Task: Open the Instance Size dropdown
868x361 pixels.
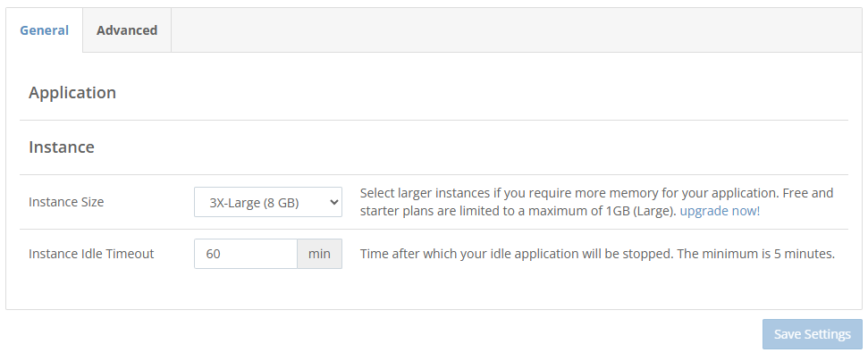Action: tap(268, 202)
